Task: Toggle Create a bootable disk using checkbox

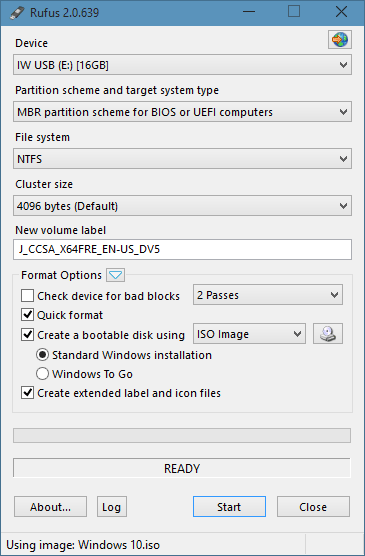Action: pyautogui.click(x=27, y=335)
